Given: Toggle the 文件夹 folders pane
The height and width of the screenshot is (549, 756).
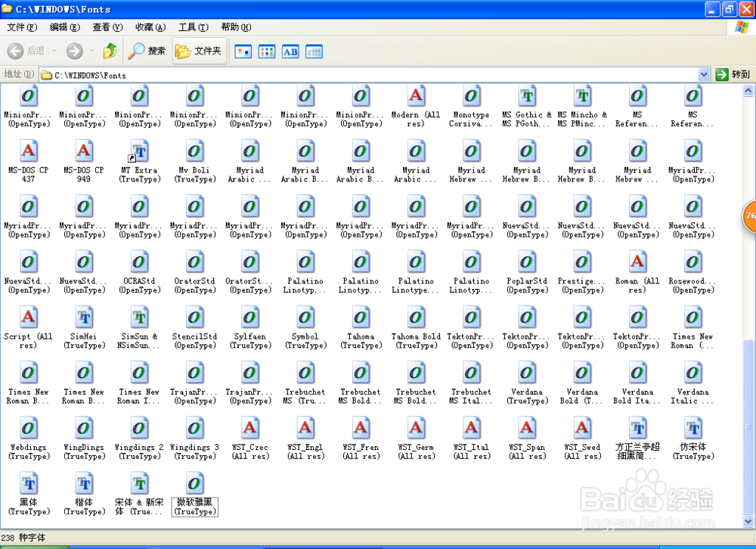Looking at the screenshot, I should pos(199,51).
